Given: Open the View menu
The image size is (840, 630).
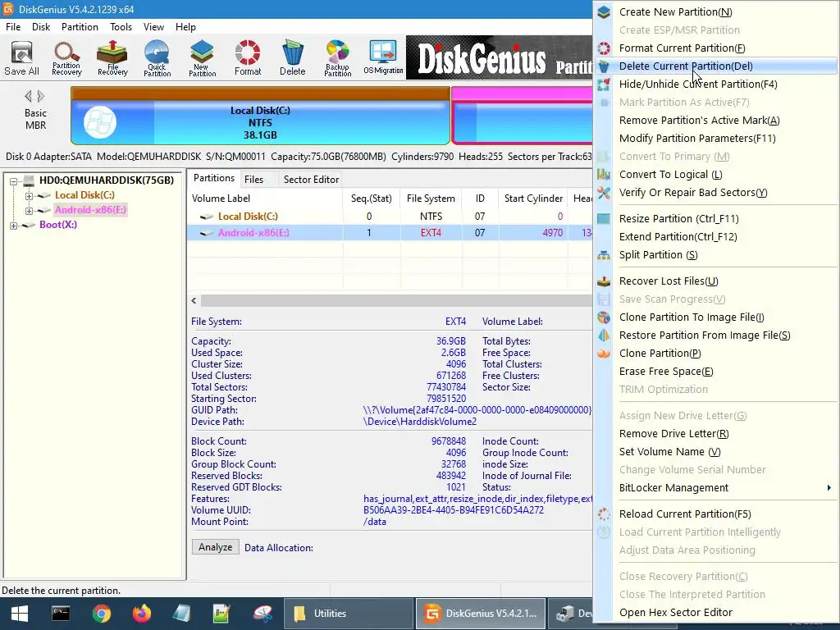Looking at the screenshot, I should click(x=153, y=27).
